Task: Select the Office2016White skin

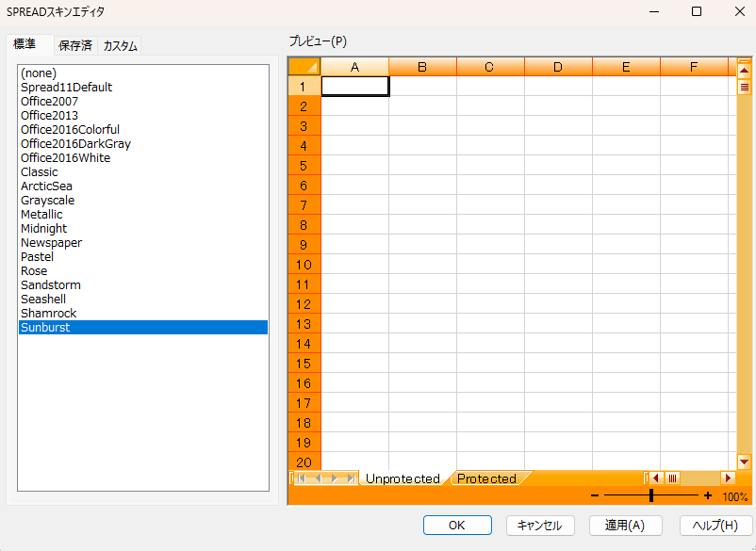Action: [x=143, y=158]
